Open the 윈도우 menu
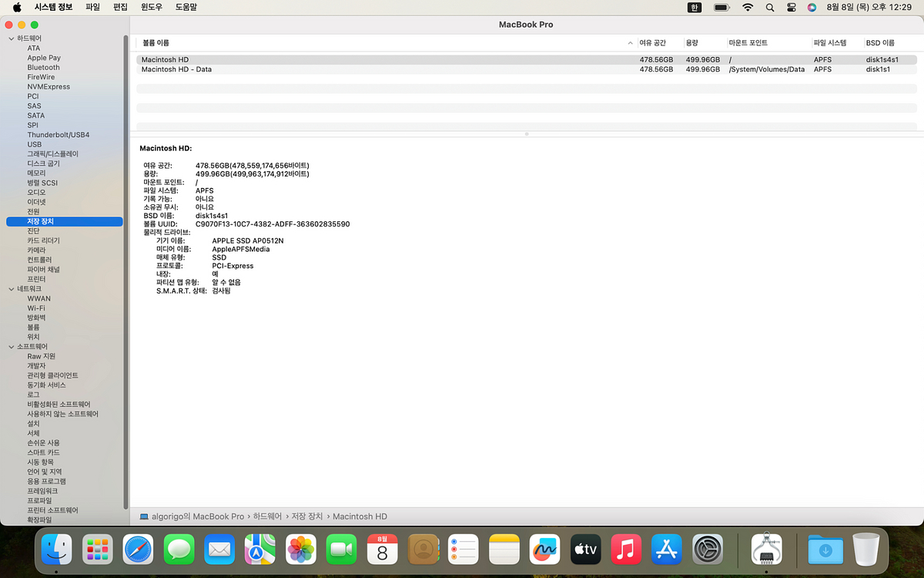Viewport: 924px width, 578px height. [152, 7]
